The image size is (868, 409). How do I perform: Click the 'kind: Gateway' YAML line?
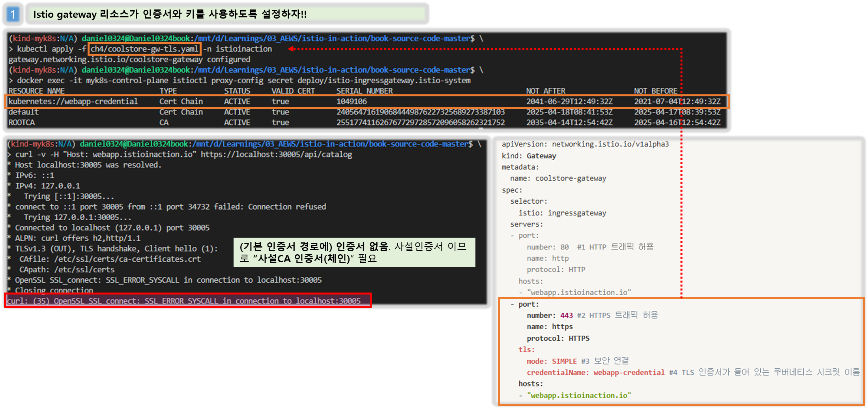(x=529, y=156)
